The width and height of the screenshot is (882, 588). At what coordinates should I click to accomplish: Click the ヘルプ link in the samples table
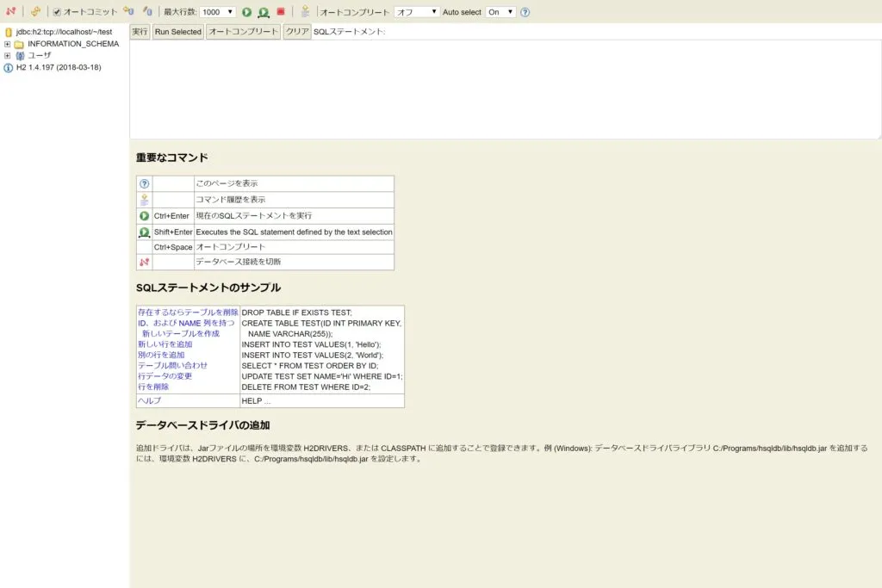(149, 401)
